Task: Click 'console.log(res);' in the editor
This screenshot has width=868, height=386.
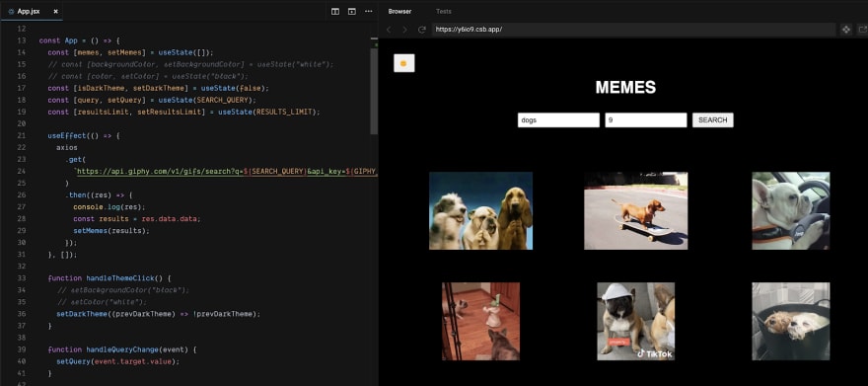Action: pos(109,207)
